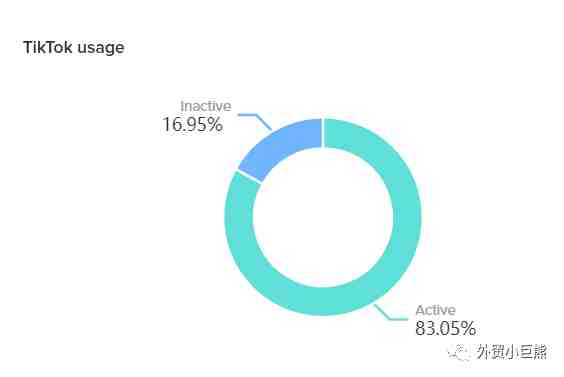Click the blue leader line to Inactive
Screen dimensions: 564x377
click(255, 122)
